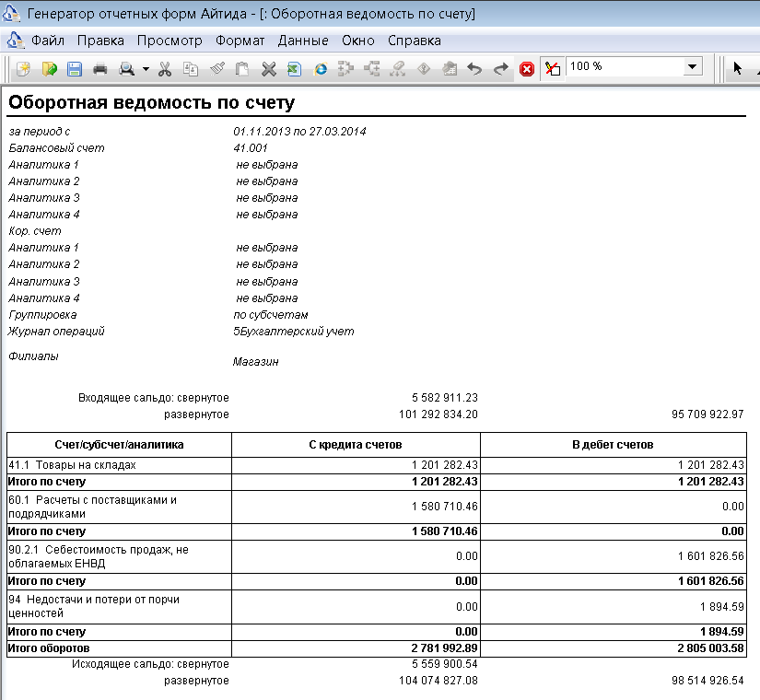Click the Delete X icon
This screenshot has width=760, height=700.
[268, 69]
